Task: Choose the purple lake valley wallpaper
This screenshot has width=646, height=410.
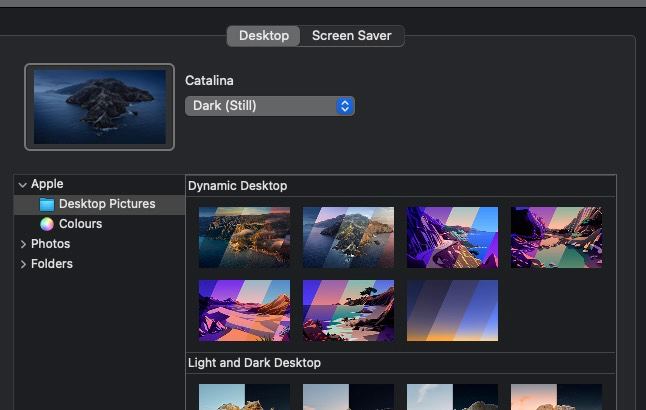Action: click(556, 237)
